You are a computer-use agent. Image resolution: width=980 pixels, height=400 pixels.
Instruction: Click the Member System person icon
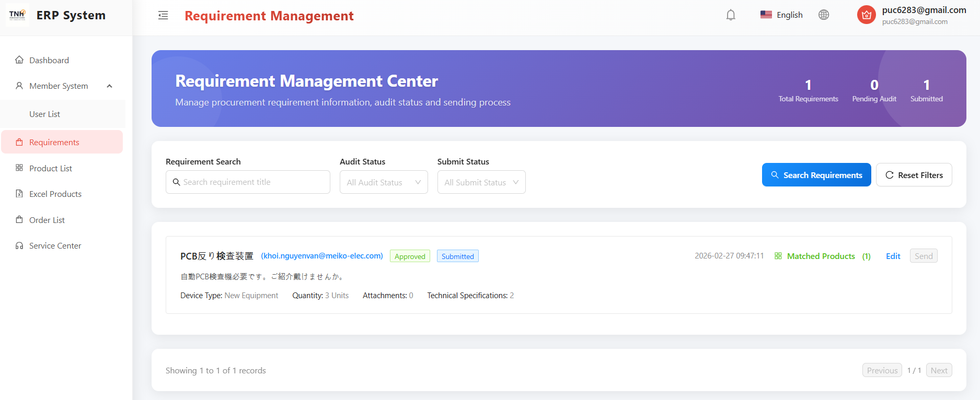coord(19,86)
